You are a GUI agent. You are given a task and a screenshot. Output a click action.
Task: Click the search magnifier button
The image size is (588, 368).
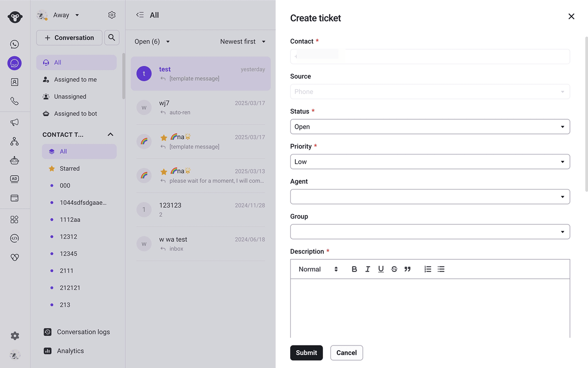pos(112,38)
